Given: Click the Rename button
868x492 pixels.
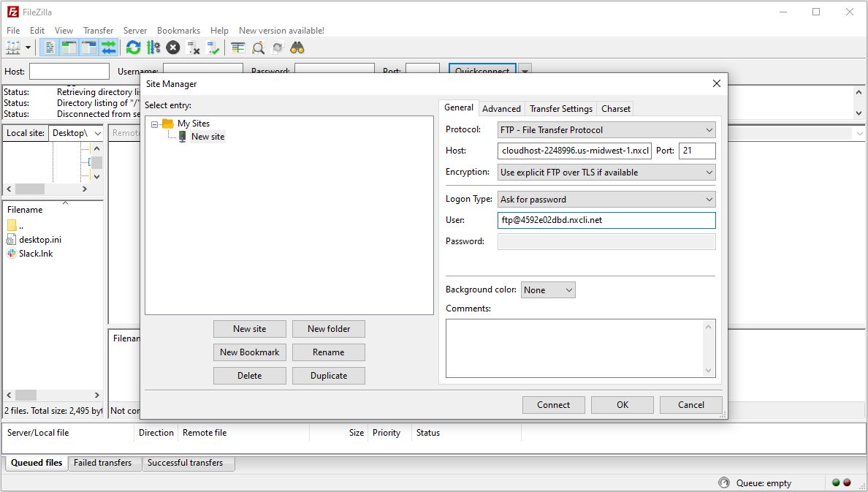Looking at the screenshot, I should tap(329, 352).
